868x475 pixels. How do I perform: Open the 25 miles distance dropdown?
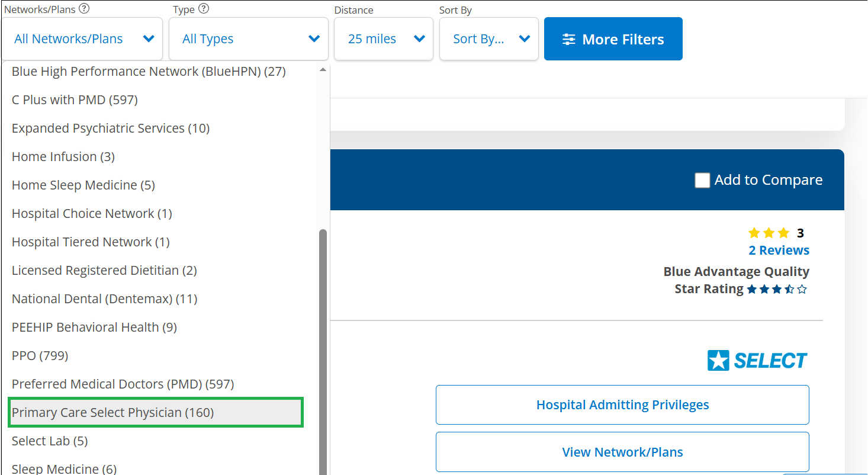[x=384, y=39]
